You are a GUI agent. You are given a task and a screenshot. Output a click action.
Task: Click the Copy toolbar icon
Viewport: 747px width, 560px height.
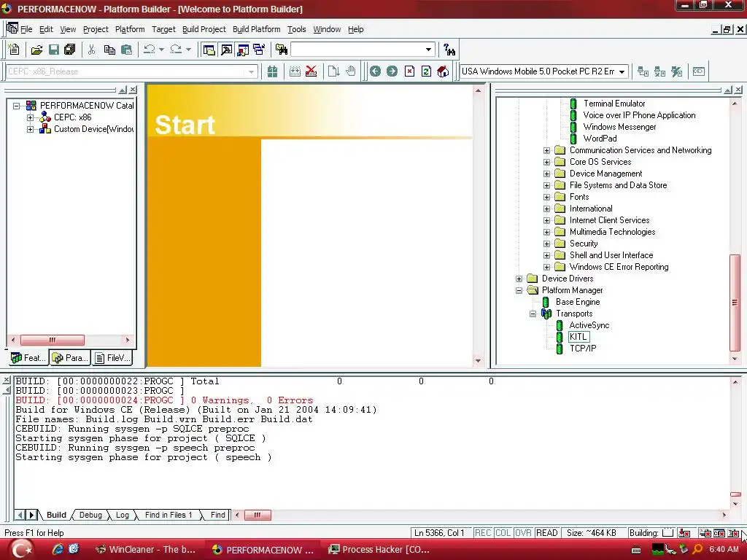pos(109,50)
